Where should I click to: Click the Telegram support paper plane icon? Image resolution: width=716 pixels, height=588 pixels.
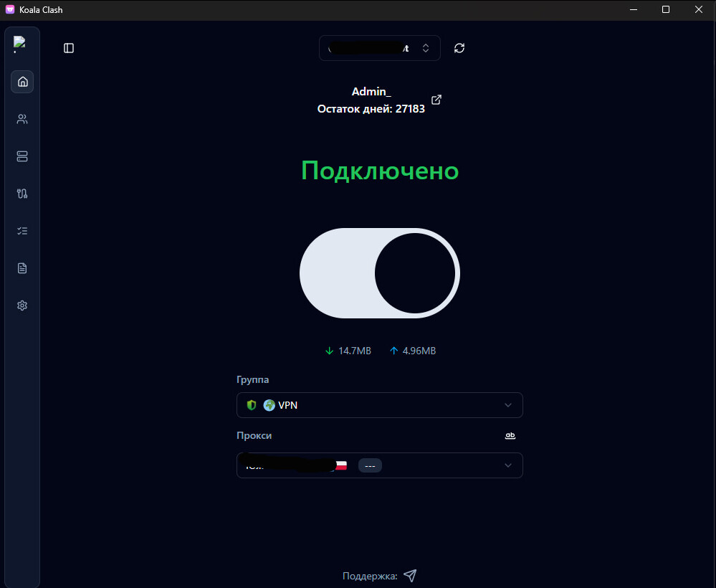tap(410, 576)
